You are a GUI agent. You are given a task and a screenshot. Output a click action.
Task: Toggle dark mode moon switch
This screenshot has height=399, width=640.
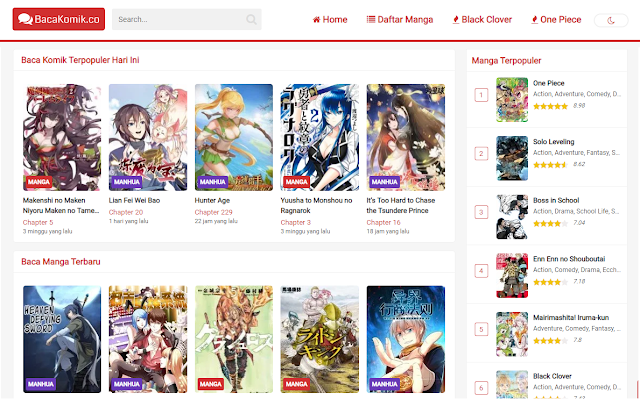[x=611, y=20]
